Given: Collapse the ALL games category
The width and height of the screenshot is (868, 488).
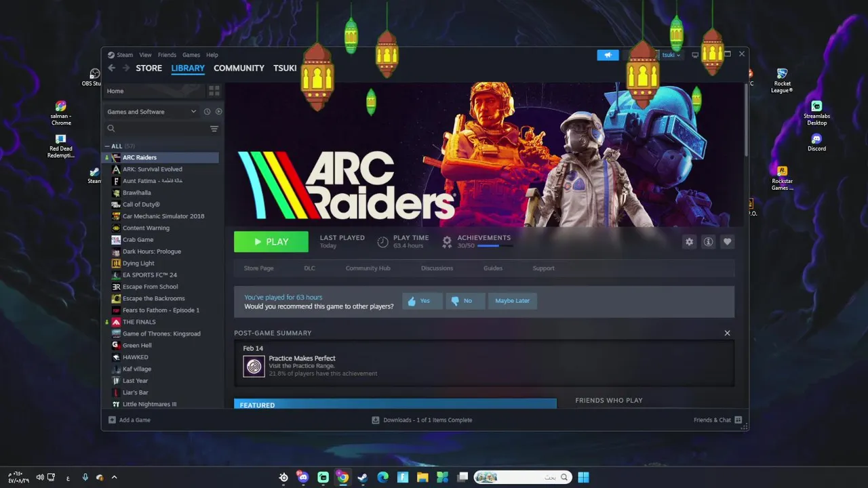Looking at the screenshot, I should (x=107, y=146).
